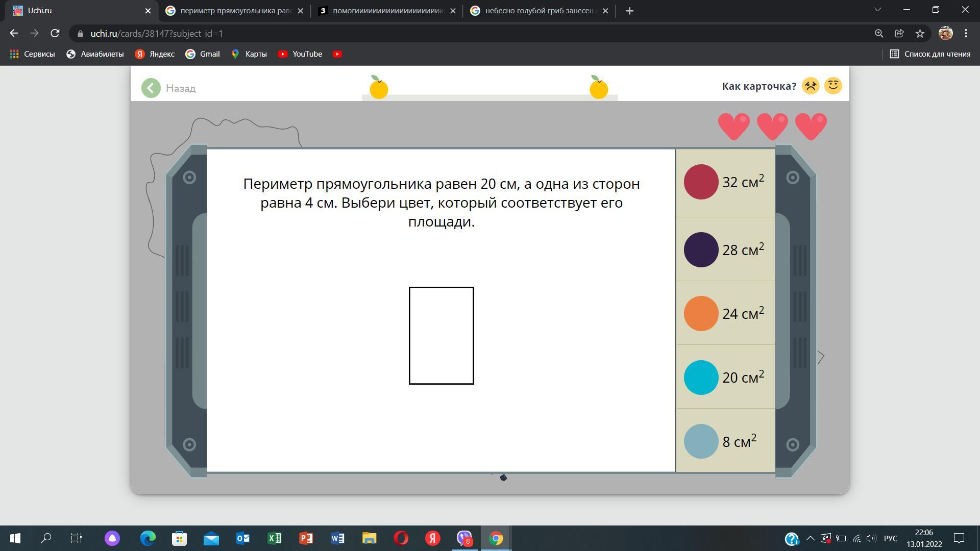Pick the dark purple 28 см² circle
The image size is (980, 551).
(x=701, y=250)
